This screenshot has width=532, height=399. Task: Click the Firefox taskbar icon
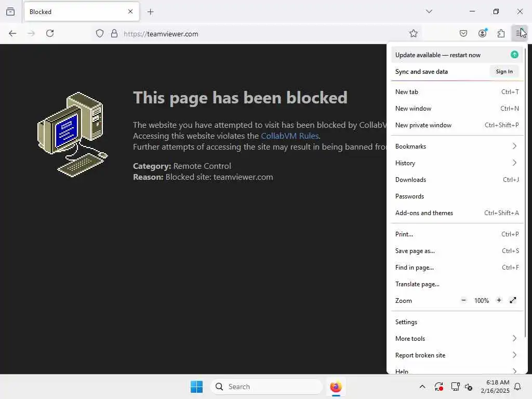336,387
